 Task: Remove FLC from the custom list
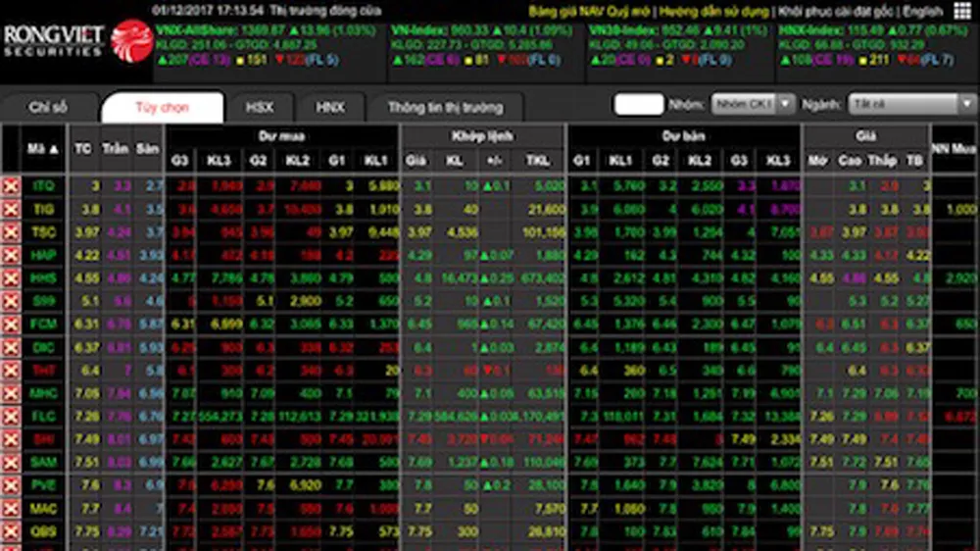[11, 416]
